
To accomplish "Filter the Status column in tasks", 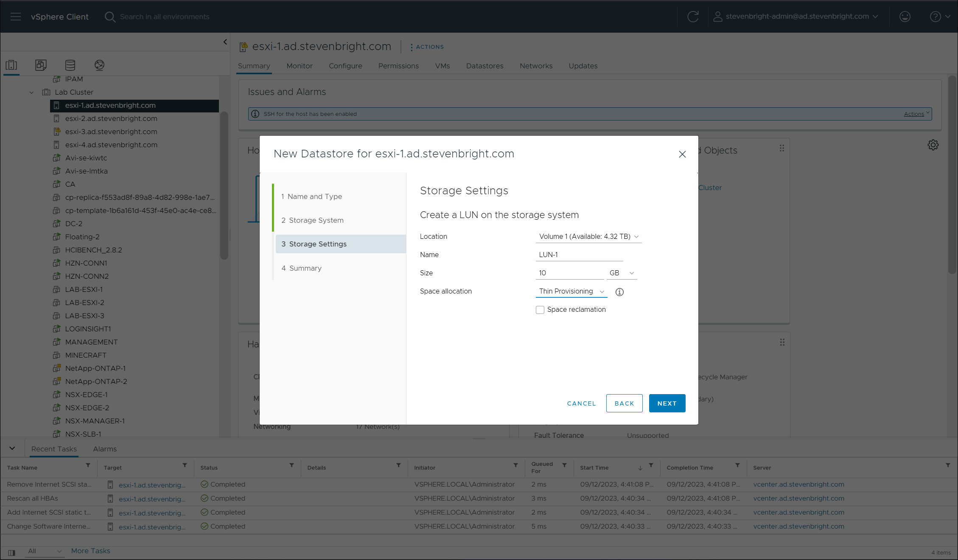I will 291,465.
